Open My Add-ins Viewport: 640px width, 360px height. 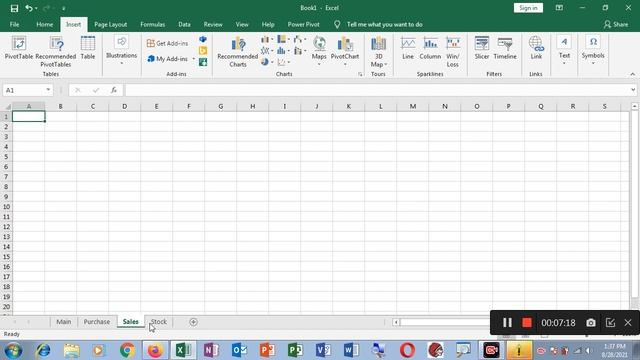(x=168, y=59)
